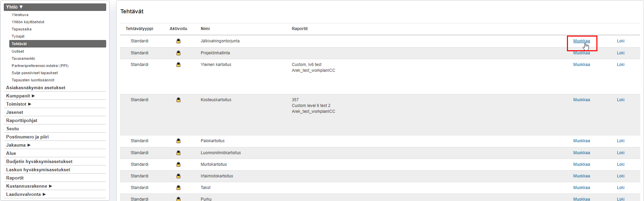Collapse the Yhtiö menu section
The width and height of the screenshot is (644, 201).
[x=14, y=7]
